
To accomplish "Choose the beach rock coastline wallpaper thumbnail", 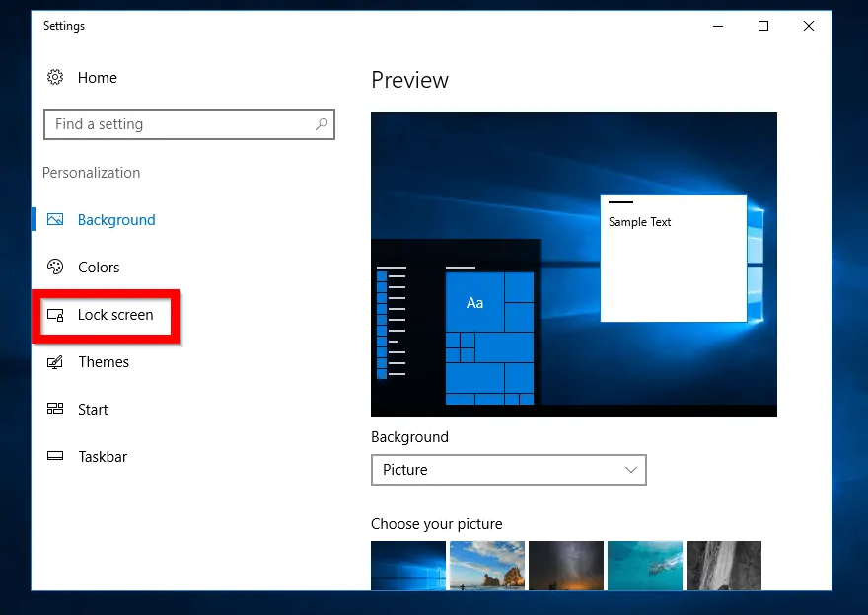I will coord(486,566).
